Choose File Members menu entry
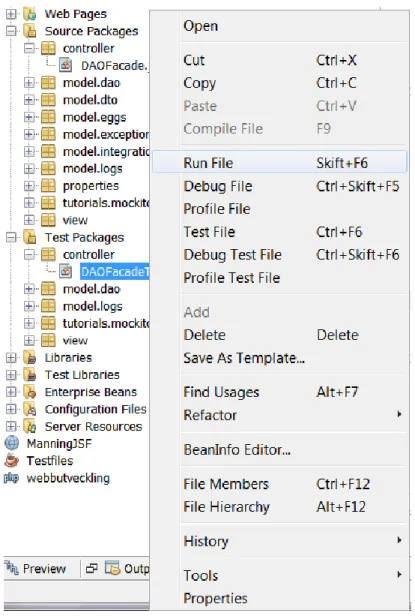The height and width of the screenshot is (616, 415). click(x=279, y=484)
